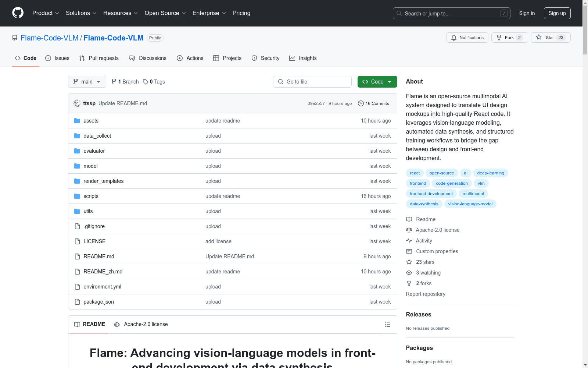Click the Sign up button

click(557, 13)
